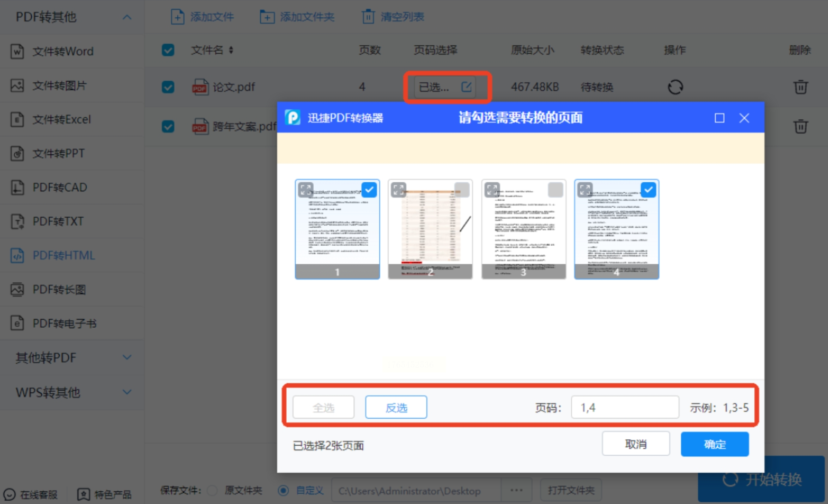Click the 页码 page number input field
This screenshot has width=828, height=504.
[625, 407]
